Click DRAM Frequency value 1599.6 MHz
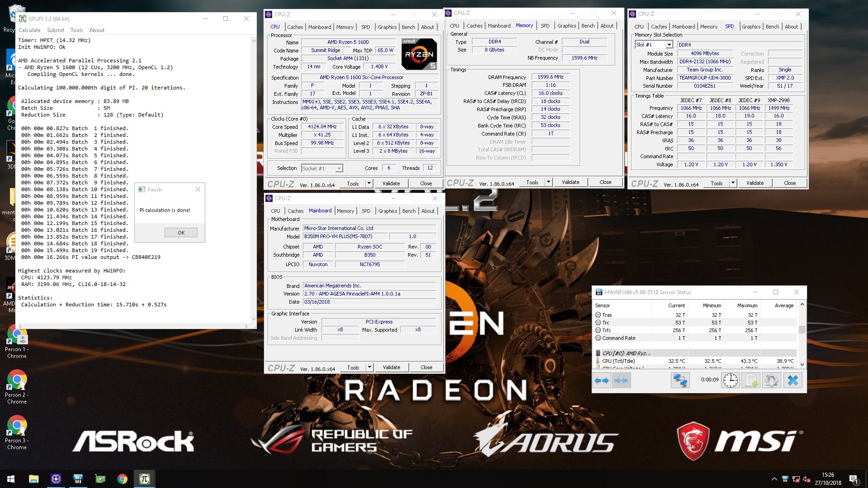 [550, 77]
